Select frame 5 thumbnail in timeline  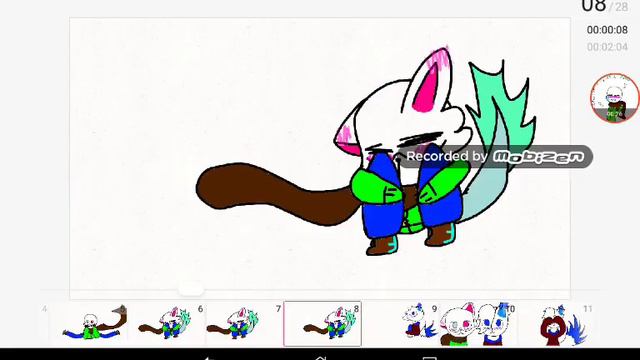(89, 324)
